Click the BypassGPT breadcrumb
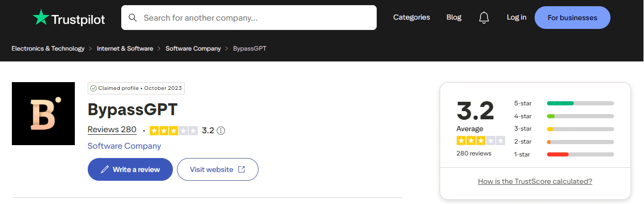Screen dimensions: 644x204 tap(250, 49)
